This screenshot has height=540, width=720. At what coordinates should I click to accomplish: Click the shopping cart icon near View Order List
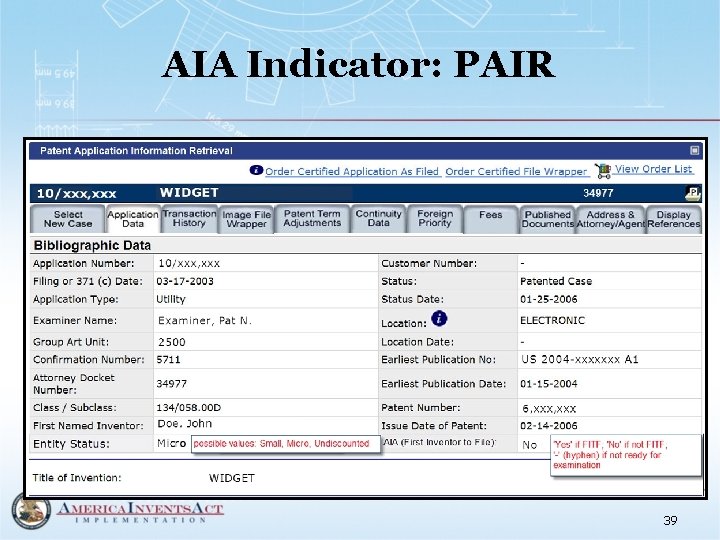click(603, 171)
